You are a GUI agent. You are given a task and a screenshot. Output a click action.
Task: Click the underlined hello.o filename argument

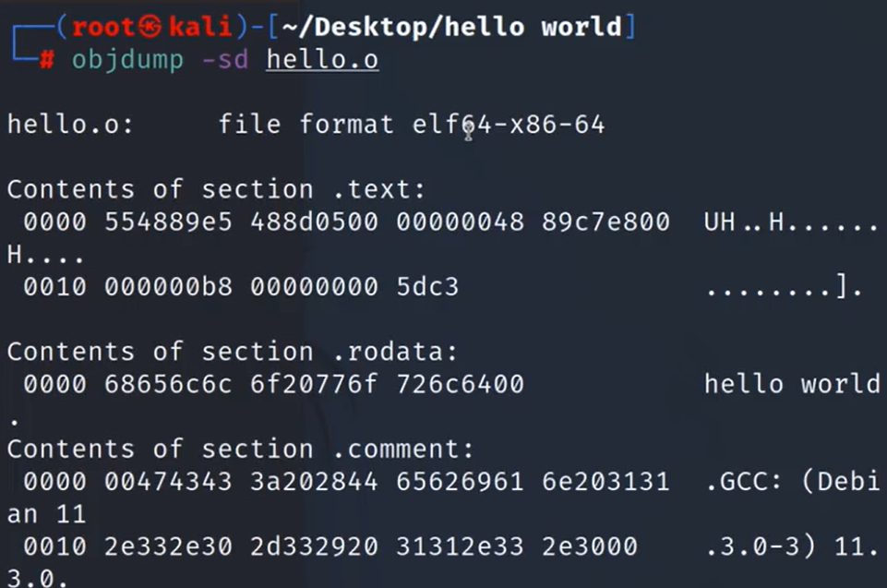(322, 59)
